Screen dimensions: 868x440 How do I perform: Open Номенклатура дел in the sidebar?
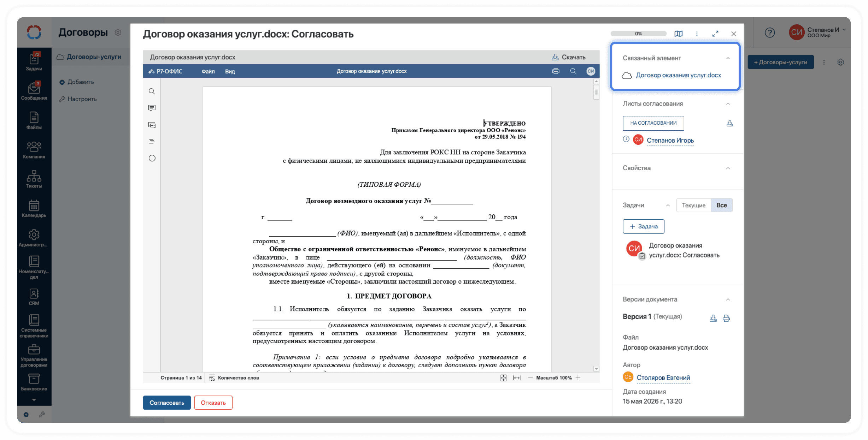34,267
